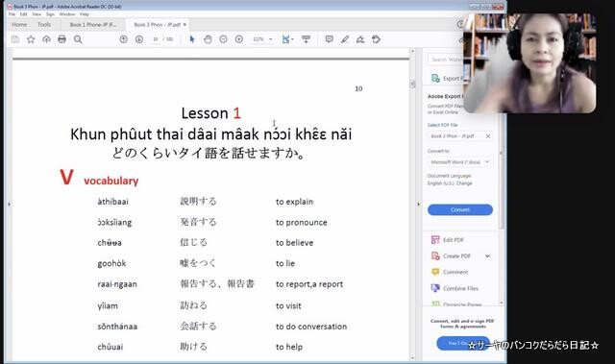Switch to the Home tab
Screen dimensions: 615x364
point(19,24)
